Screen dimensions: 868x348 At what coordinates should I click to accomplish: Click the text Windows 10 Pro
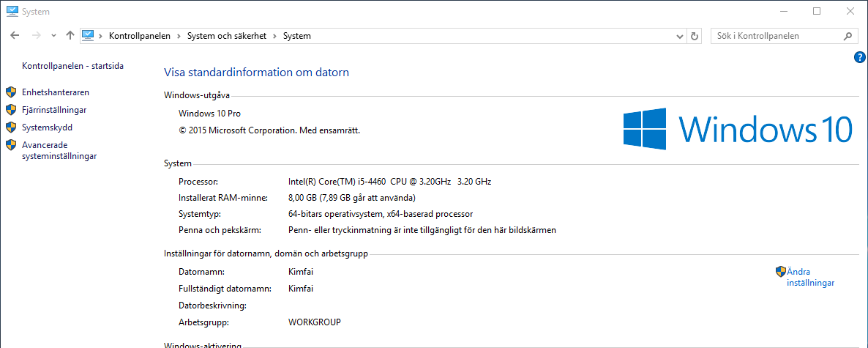210,114
